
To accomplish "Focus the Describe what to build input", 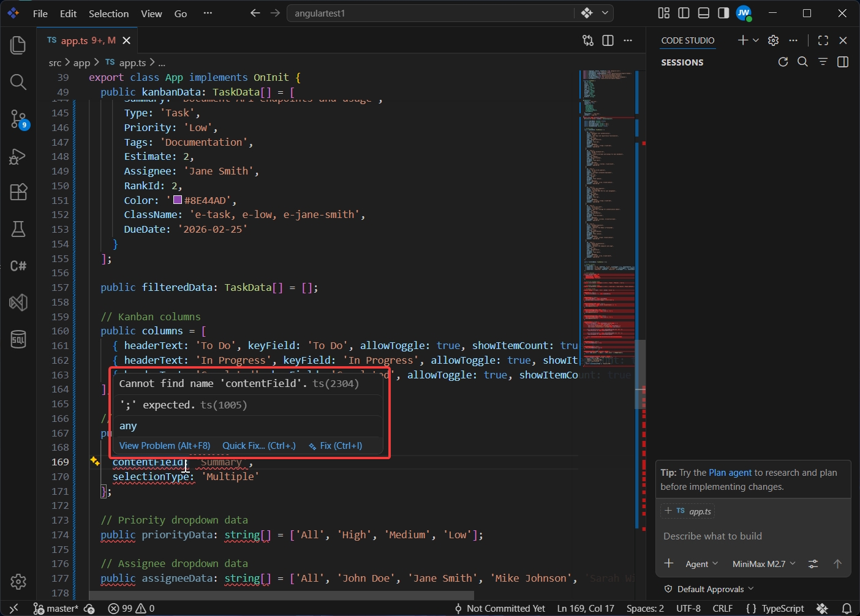I will pos(753,536).
